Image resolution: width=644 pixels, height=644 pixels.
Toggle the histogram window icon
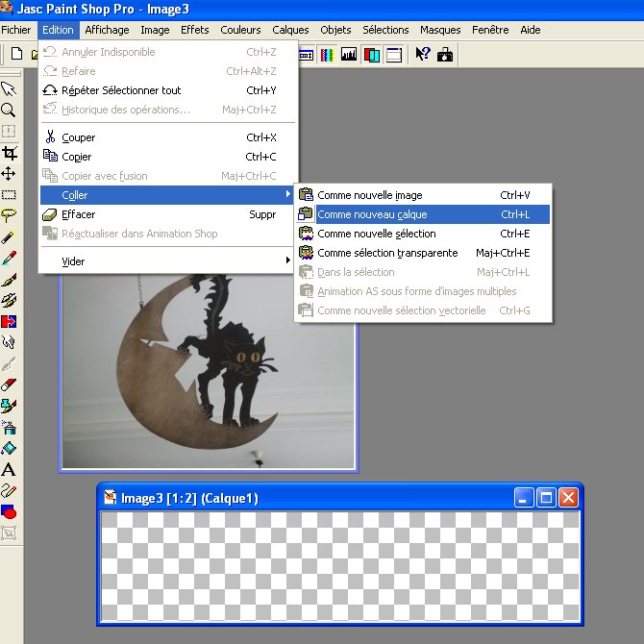click(349, 55)
